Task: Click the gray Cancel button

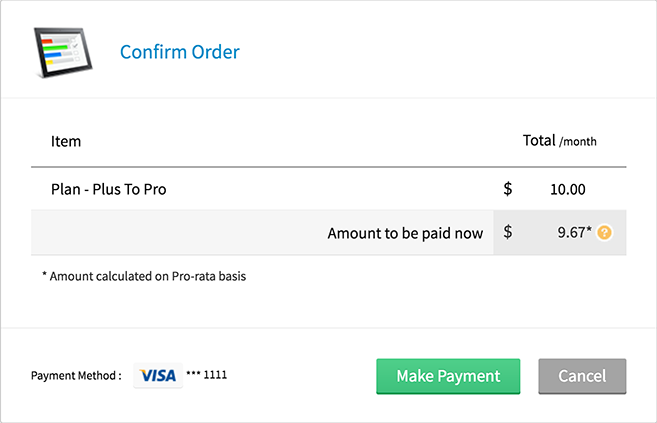Action: pos(582,376)
